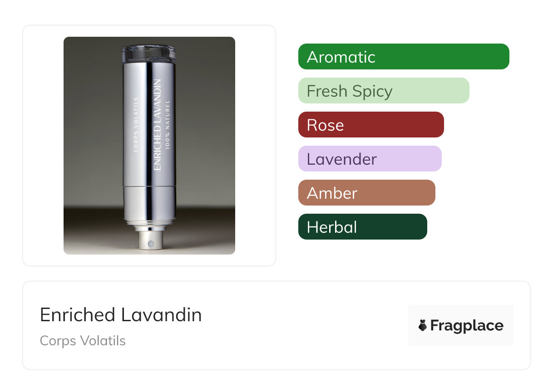Click the spray nozzle on the bottle
This screenshot has height=392, width=553.
pos(151,244)
